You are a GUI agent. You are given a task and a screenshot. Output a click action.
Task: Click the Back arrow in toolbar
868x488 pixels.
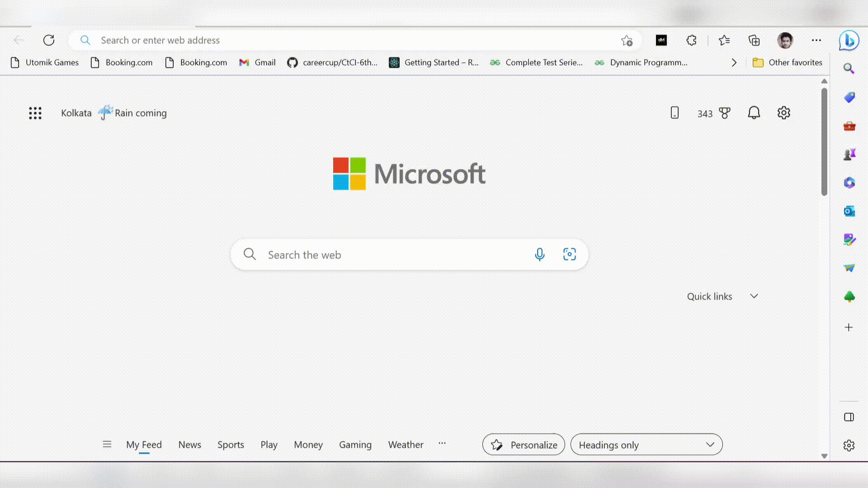point(19,40)
